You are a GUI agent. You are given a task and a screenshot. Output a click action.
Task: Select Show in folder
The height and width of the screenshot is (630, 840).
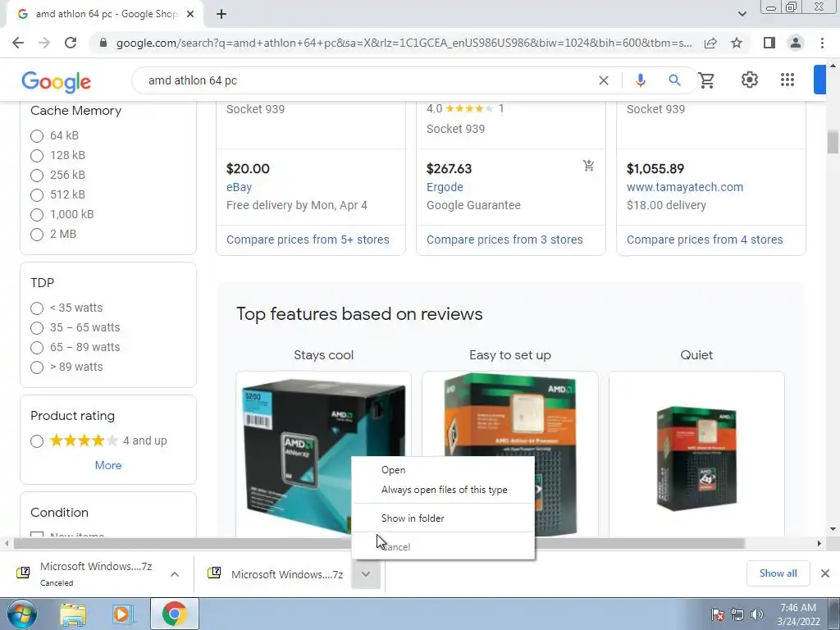(x=443, y=518)
